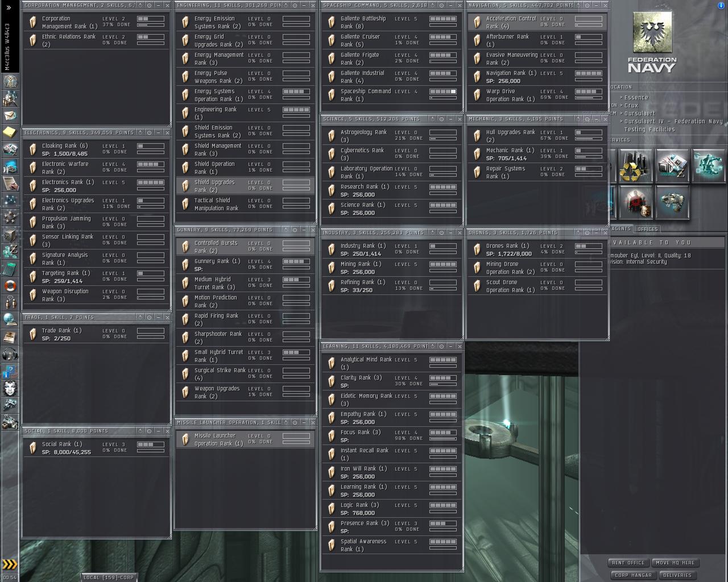Viewport: 728px width, 582px height.
Task: Click the Warp Drive Operation level bar
Action: click(x=589, y=92)
